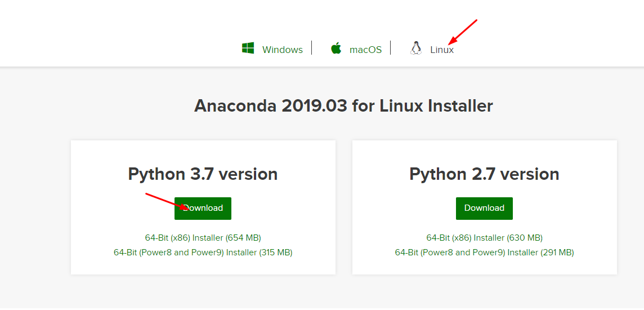The image size is (644, 310).
Task: Download the Python 3.7 version
Action: click(203, 209)
